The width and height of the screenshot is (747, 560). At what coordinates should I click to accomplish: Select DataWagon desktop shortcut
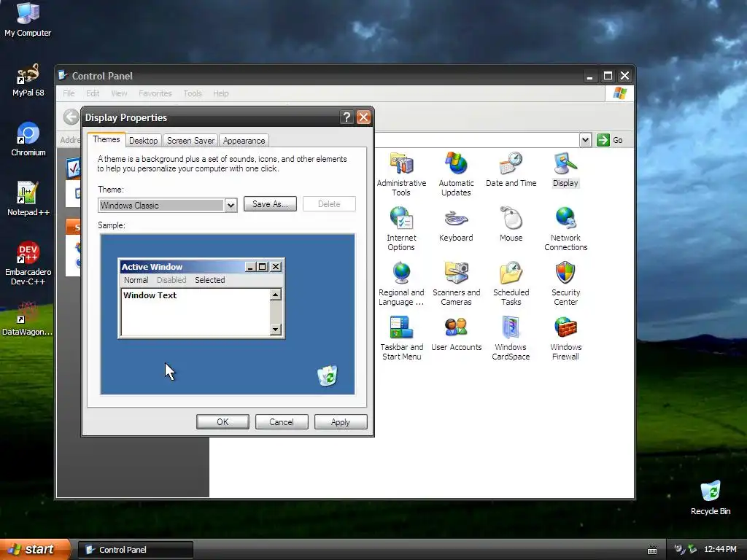[x=28, y=319]
